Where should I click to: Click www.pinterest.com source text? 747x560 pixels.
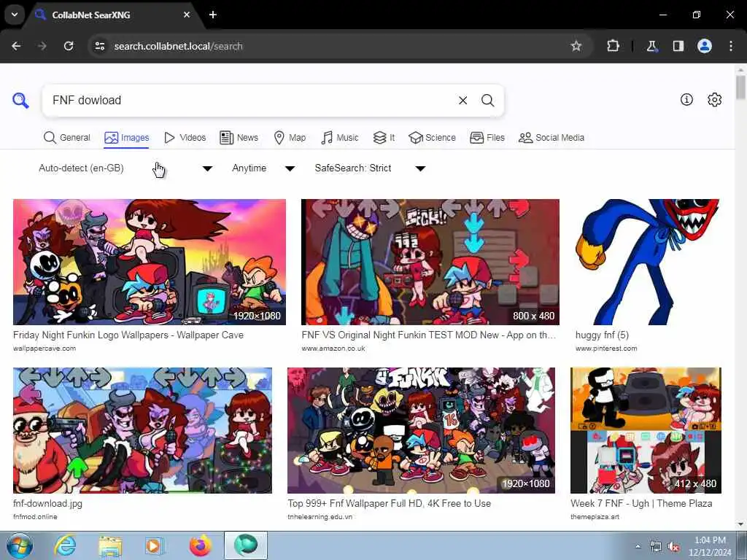point(606,349)
